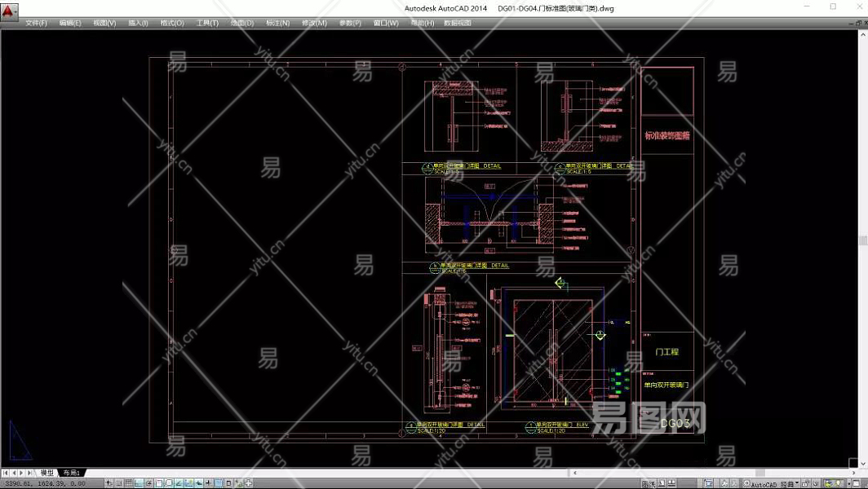Screen dimensions: 868x489
Task: Jump to last layout tab arrow
Action: tap(30, 473)
